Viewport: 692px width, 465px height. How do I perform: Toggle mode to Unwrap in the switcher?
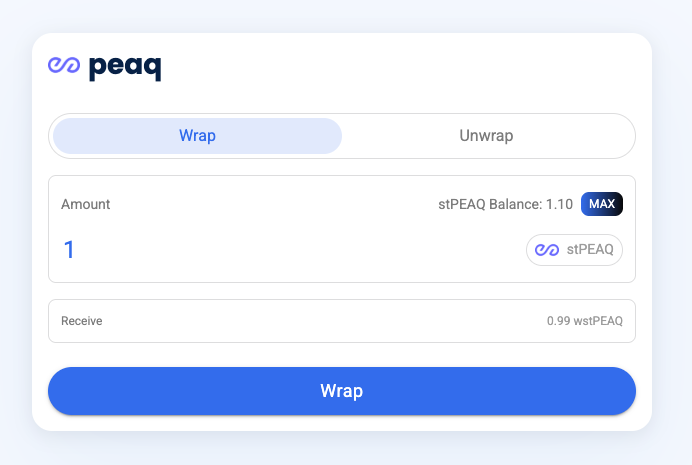pos(486,135)
